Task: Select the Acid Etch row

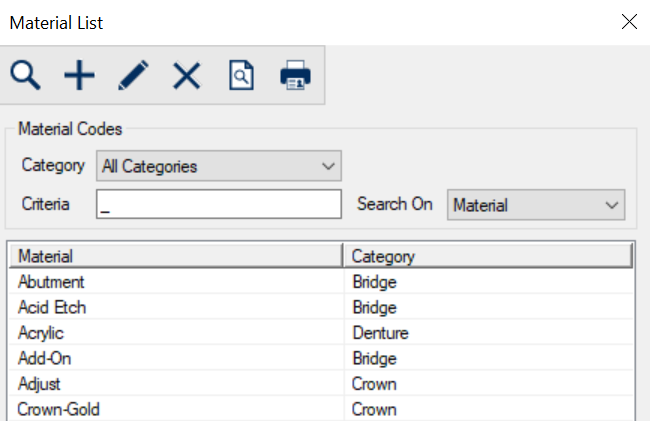Action: 52,308
